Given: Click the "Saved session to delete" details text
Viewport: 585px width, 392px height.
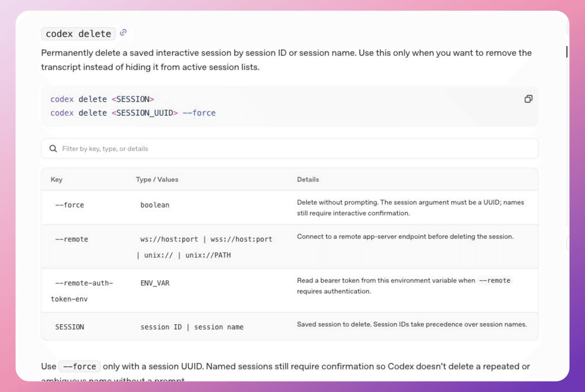Looking at the screenshot, I should [412, 324].
